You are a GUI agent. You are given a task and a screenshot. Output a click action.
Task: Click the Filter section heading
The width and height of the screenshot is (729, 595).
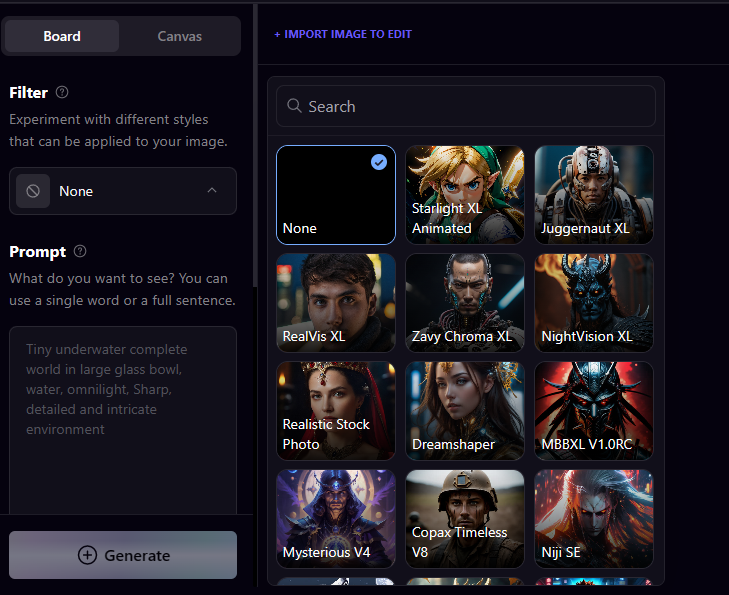click(x=28, y=93)
